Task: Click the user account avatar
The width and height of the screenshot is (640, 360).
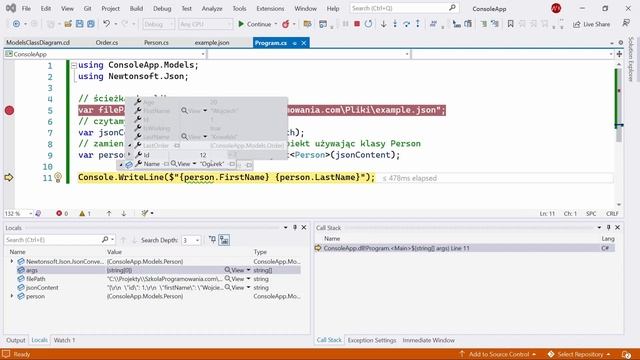Action: click(556, 8)
